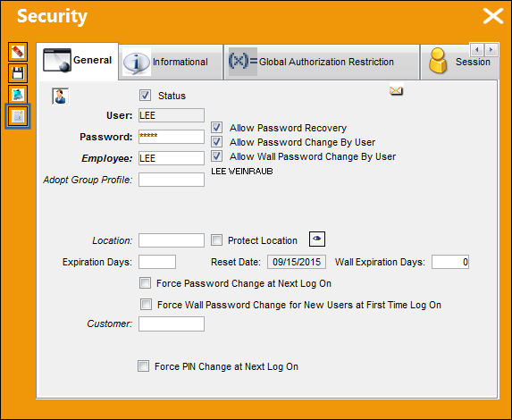Enable Force Password Change at Next Log On

[x=145, y=283]
